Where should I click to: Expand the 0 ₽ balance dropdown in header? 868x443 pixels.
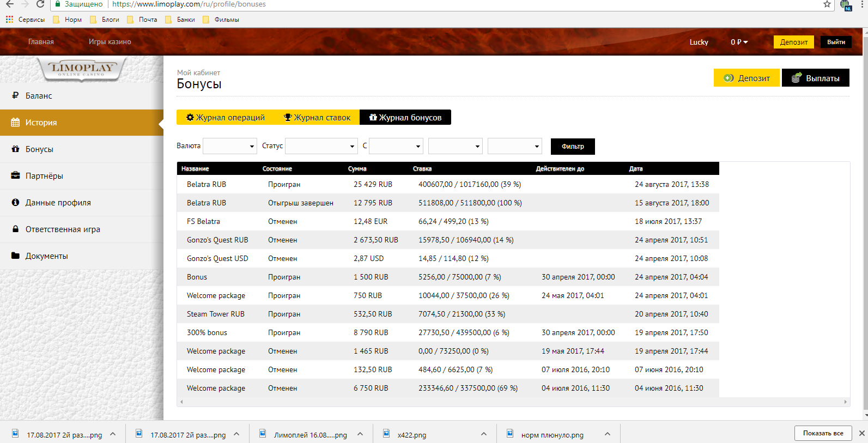739,42
